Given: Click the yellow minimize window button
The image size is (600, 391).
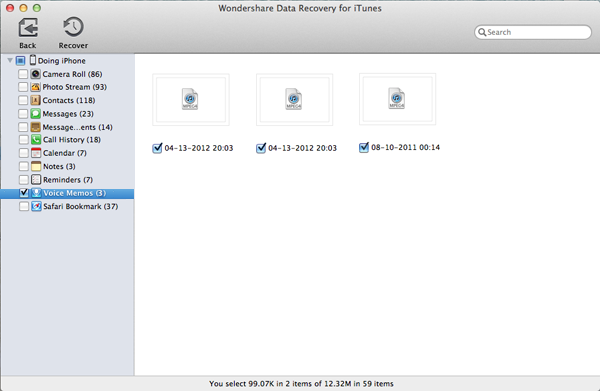Looking at the screenshot, I should click(x=23, y=8).
